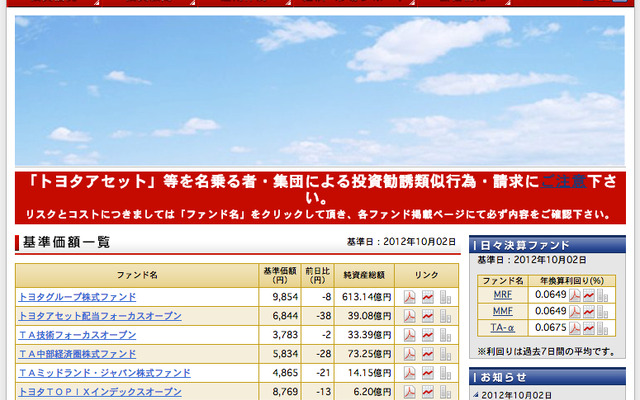
Task: Click the リンク column header
Action: (427, 275)
